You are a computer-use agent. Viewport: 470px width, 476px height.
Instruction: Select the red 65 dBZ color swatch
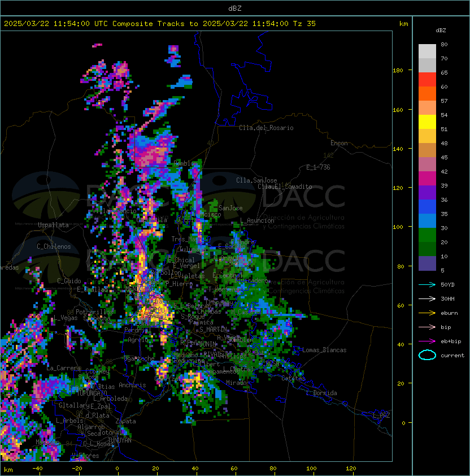click(x=427, y=80)
